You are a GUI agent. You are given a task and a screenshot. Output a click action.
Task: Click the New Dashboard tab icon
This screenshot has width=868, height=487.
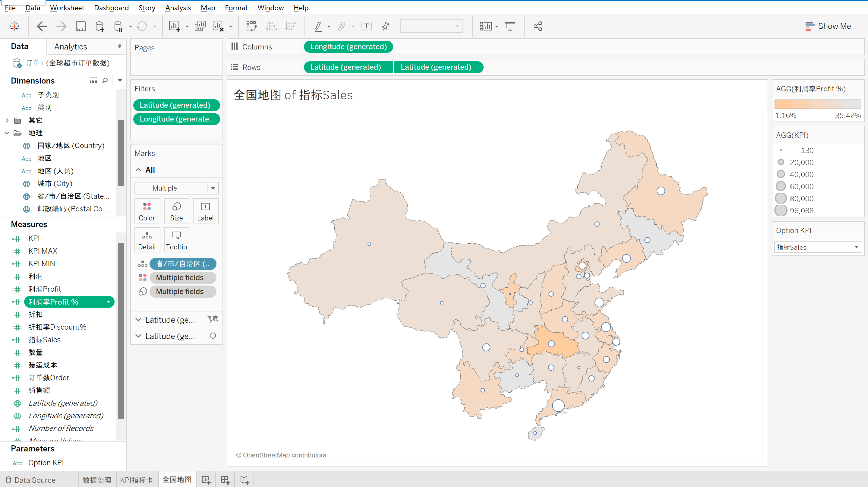click(225, 480)
